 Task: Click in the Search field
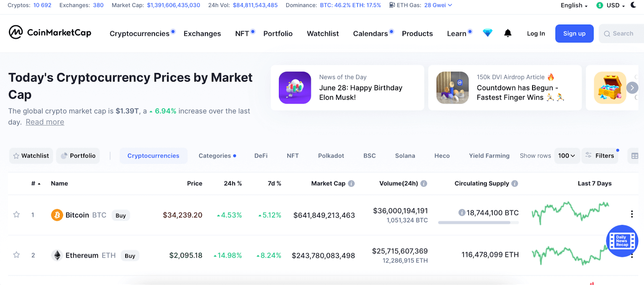tap(622, 33)
